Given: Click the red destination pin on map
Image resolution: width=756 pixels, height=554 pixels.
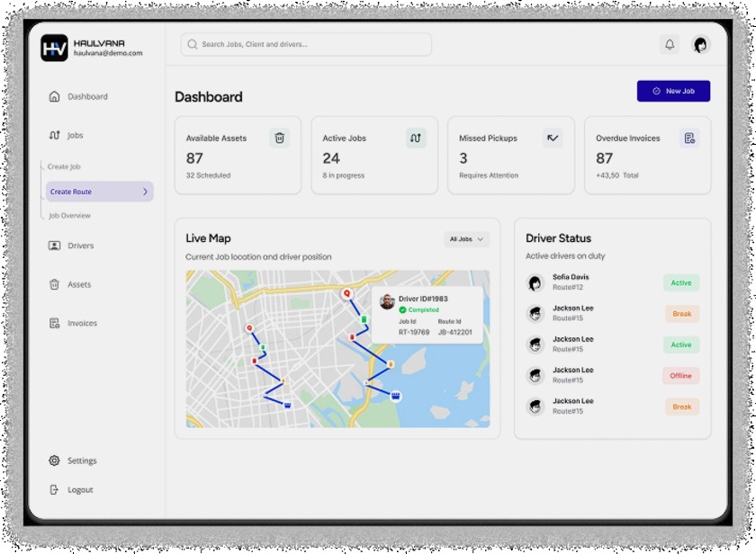Looking at the screenshot, I should click(346, 293).
